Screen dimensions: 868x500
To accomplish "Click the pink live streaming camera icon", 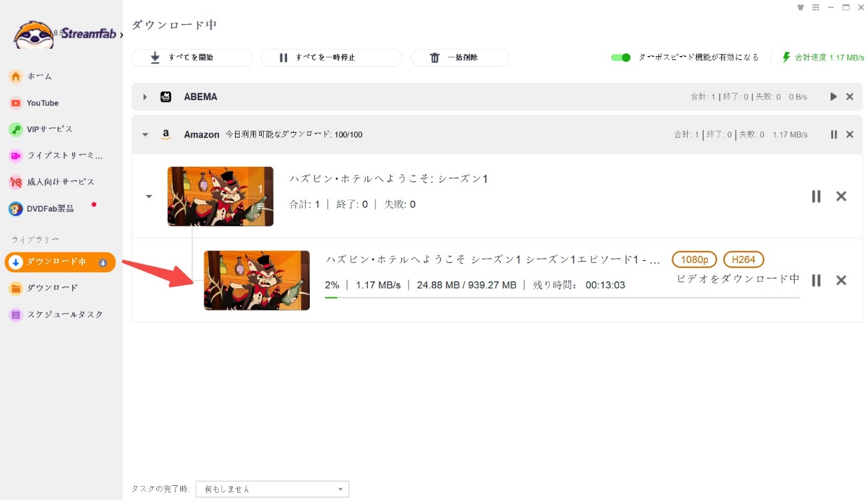I will click(x=15, y=156).
